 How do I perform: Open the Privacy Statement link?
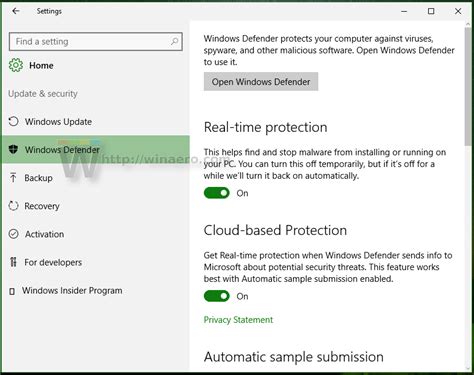pos(238,320)
